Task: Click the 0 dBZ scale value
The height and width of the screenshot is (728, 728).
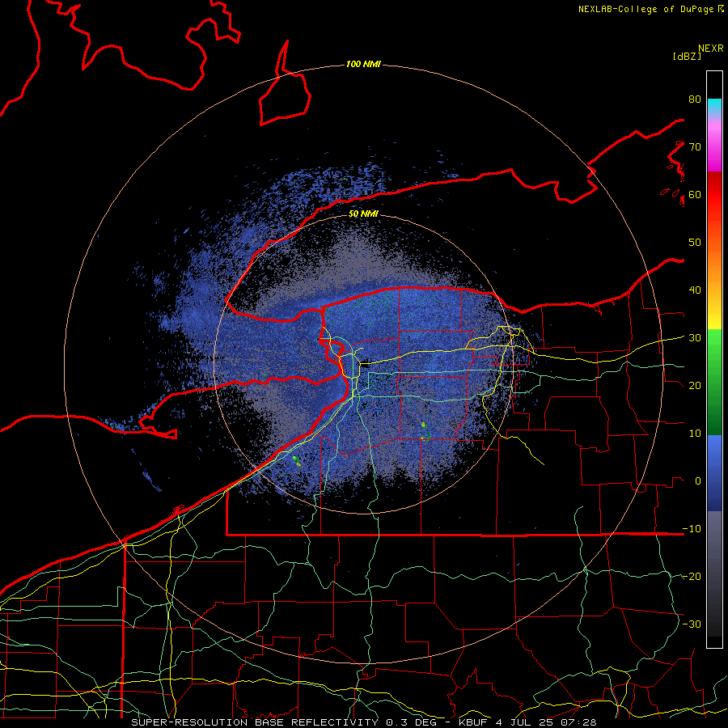Action: point(698,481)
